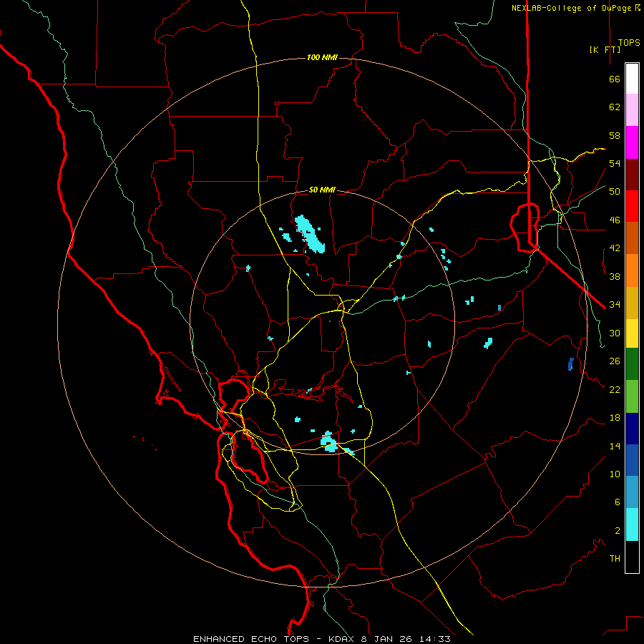Click legend value 46
This screenshot has width=644, height=644.
[615, 220]
